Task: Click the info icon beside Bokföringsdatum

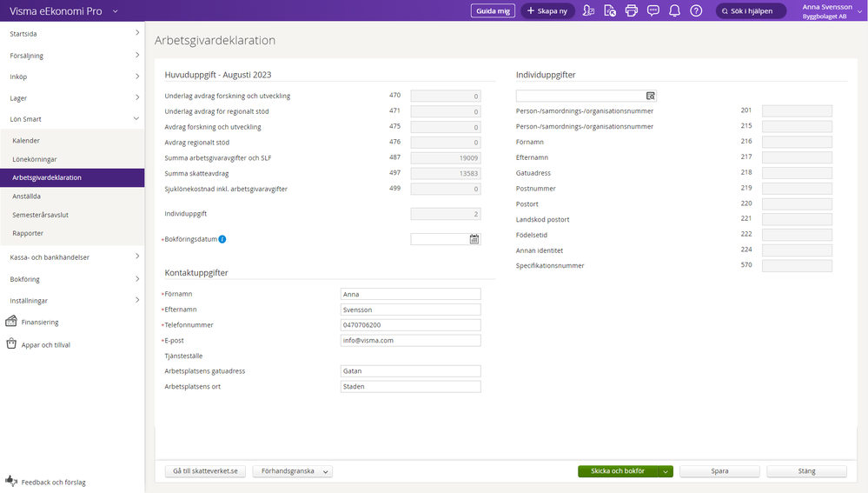Action: click(222, 239)
